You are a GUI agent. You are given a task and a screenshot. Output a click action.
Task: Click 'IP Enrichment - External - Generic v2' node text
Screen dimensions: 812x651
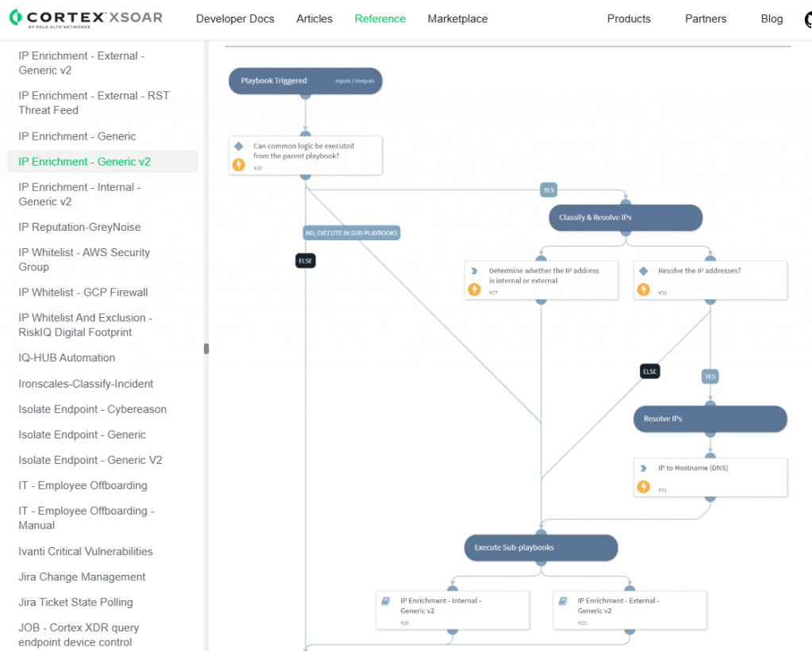click(619, 606)
